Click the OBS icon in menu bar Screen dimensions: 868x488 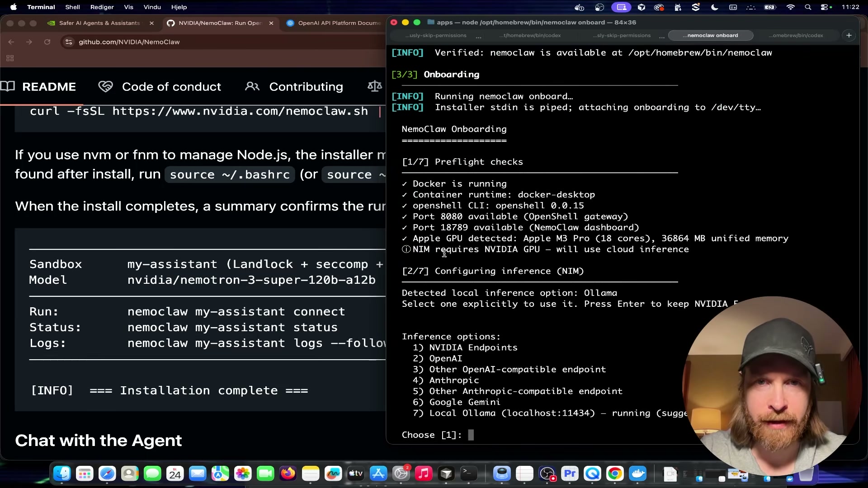600,7
